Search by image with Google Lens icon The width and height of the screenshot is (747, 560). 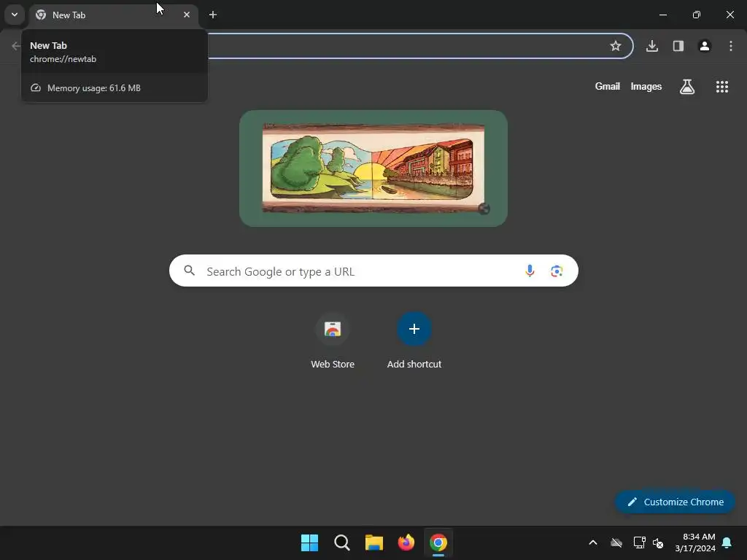click(557, 271)
